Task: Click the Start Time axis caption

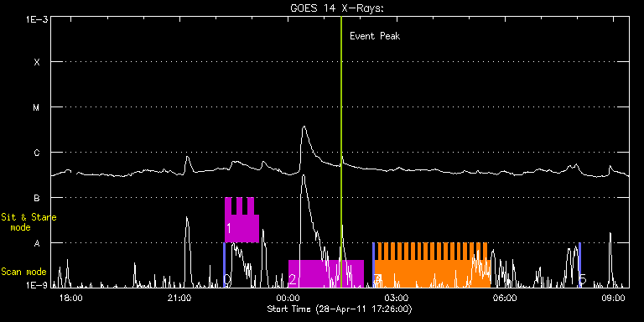Action: click(340, 309)
